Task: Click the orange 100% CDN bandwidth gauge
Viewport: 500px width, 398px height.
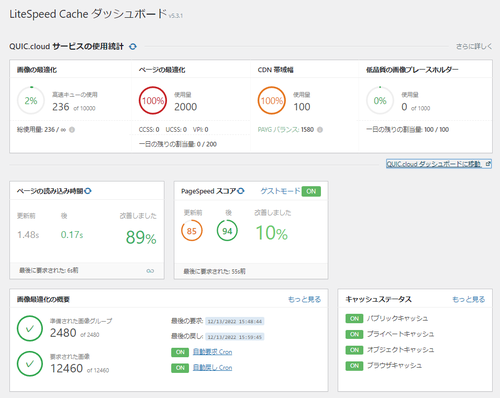Action: [272, 100]
